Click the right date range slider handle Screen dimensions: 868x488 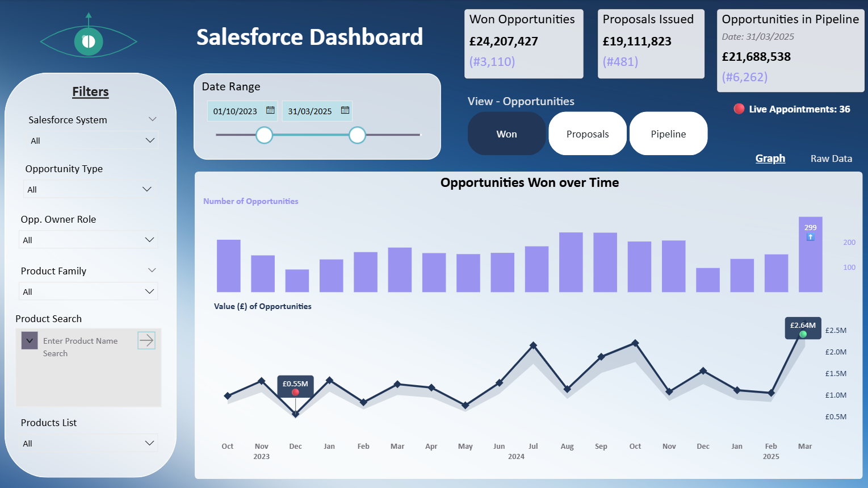(x=357, y=135)
